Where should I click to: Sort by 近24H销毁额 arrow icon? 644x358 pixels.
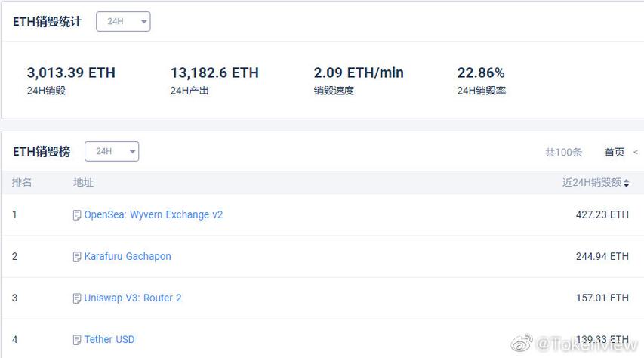(x=627, y=183)
